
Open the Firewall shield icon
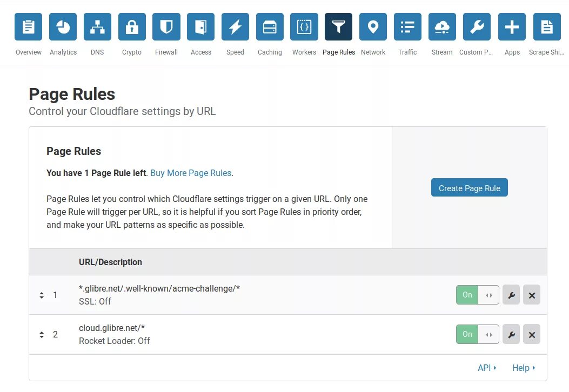[x=166, y=27]
